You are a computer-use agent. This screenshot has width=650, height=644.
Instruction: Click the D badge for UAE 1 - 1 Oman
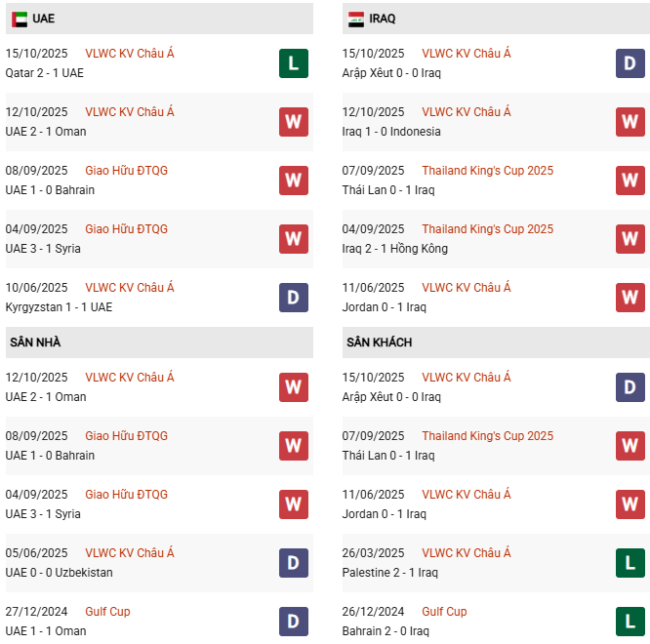coord(294,622)
